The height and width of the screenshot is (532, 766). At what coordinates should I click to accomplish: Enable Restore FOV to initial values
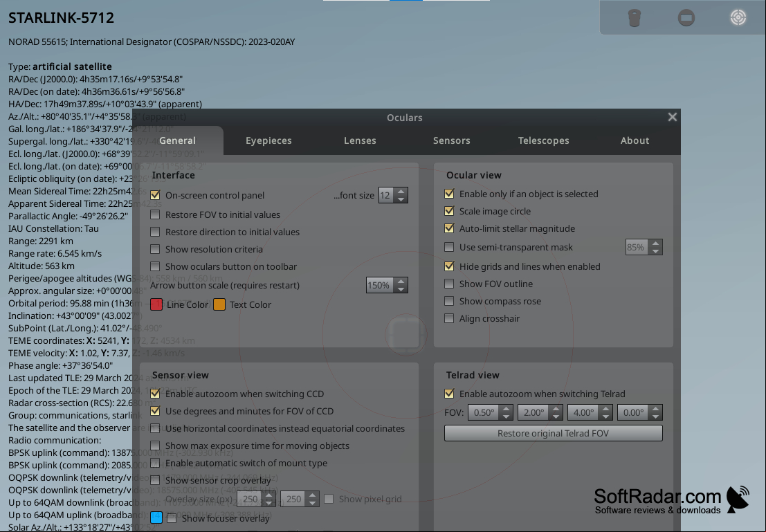156,214
